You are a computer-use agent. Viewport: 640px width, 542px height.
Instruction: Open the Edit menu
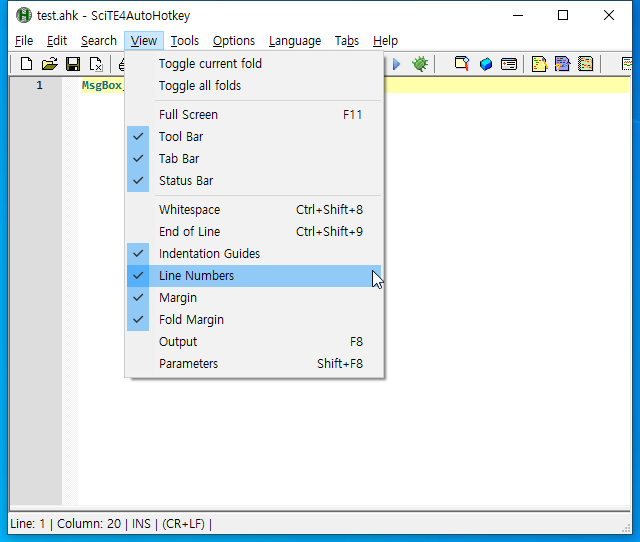click(x=57, y=41)
